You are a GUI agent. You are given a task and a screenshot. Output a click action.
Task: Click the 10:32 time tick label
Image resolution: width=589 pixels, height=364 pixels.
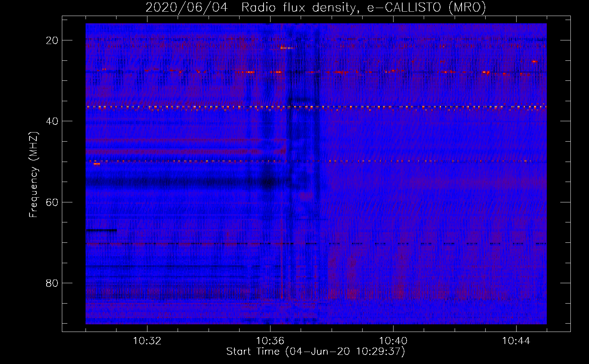click(x=147, y=341)
